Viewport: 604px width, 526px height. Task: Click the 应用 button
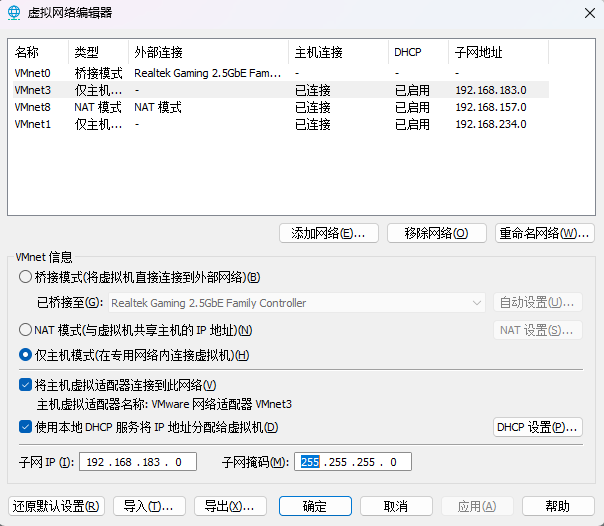(477, 506)
